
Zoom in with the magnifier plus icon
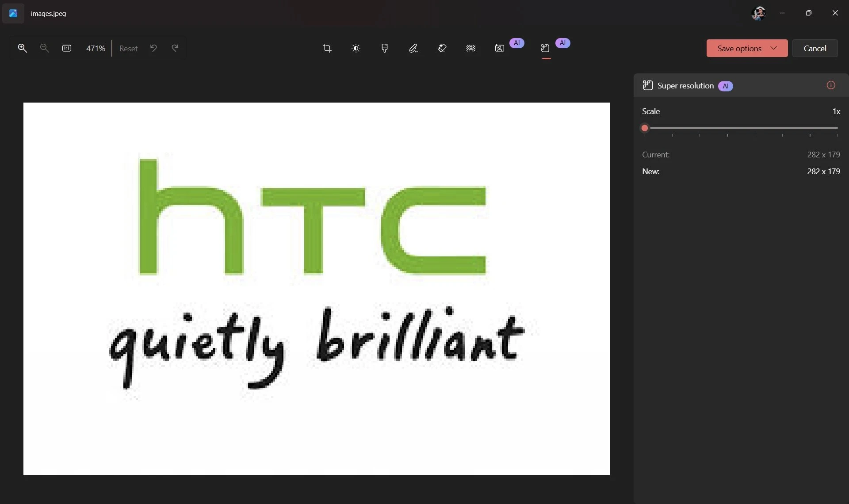click(22, 48)
